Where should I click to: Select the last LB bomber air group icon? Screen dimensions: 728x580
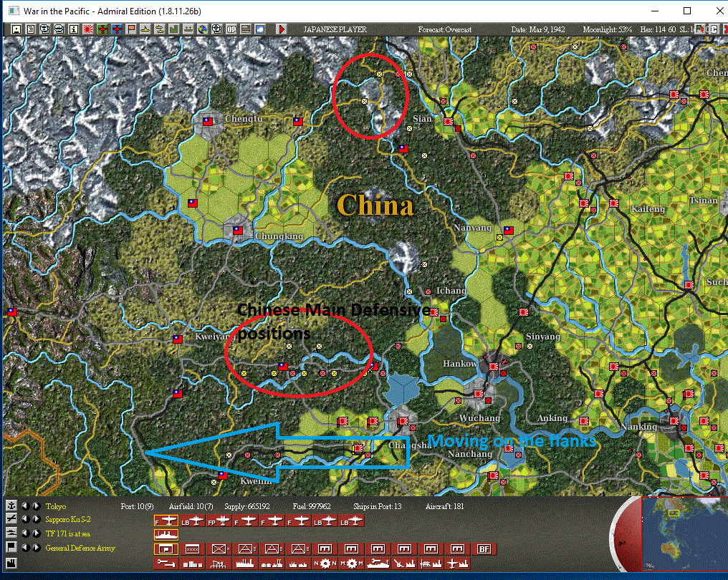point(352,521)
